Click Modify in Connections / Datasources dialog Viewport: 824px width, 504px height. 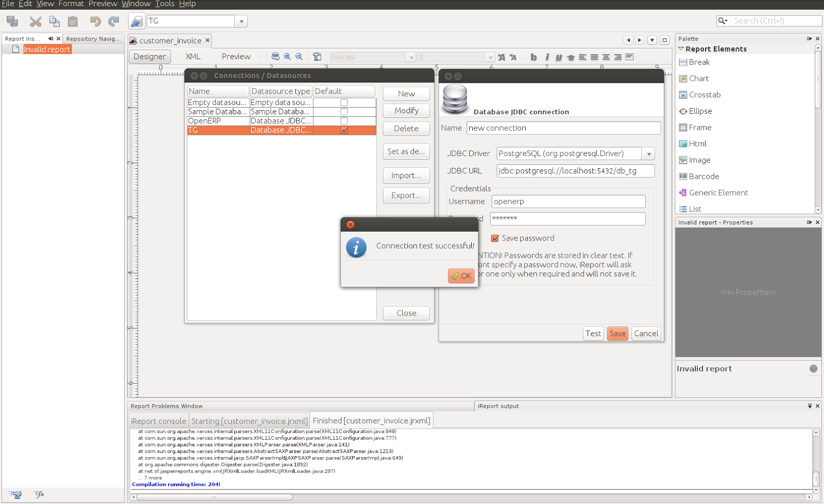[406, 111]
